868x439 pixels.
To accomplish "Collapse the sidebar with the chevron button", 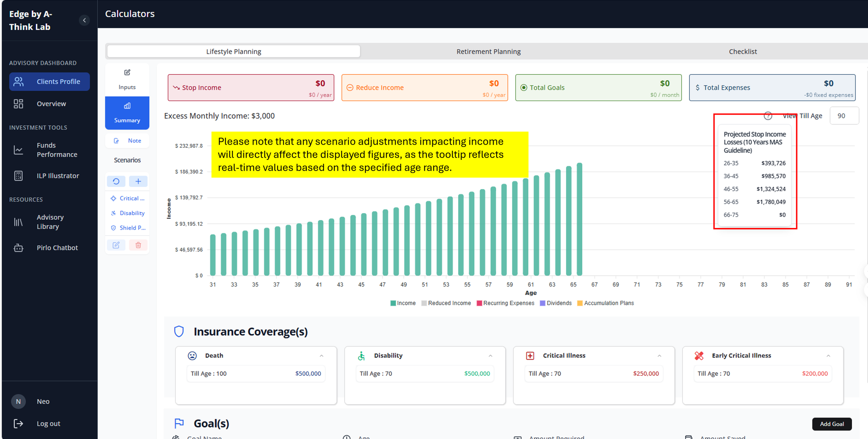I will click(x=84, y=20).
